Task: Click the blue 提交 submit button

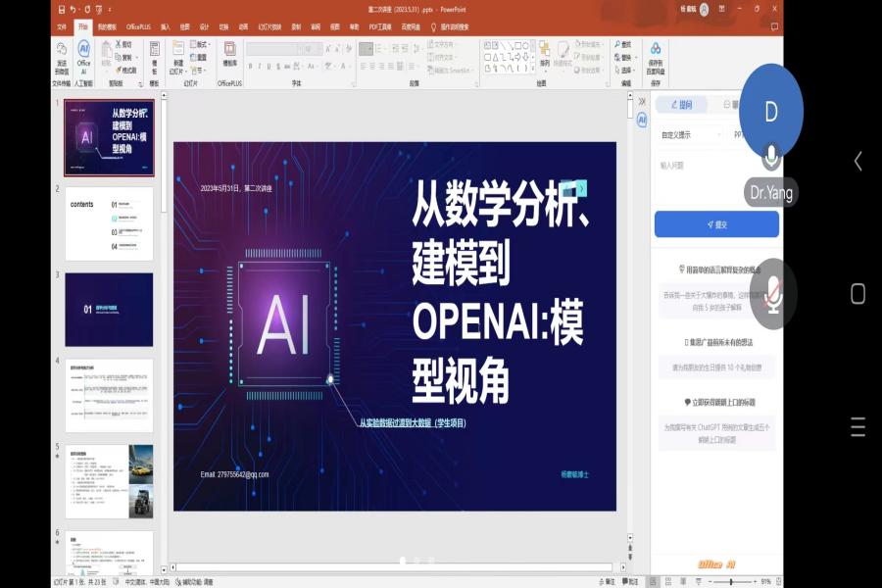Action: 716,224
